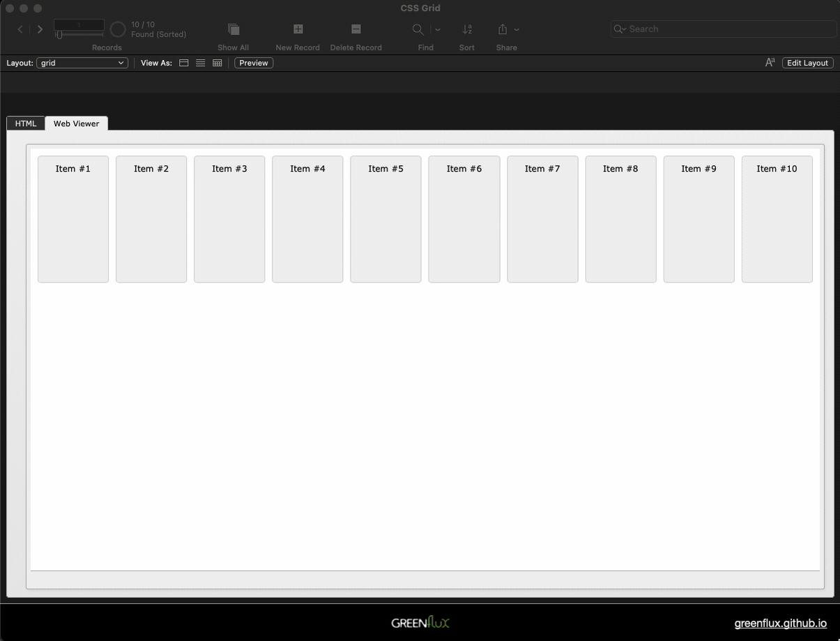Image resolution: width=840 pixels, height=641 pixels.
Task: Click the Show All records icon
Action: (x=234, y=29)
